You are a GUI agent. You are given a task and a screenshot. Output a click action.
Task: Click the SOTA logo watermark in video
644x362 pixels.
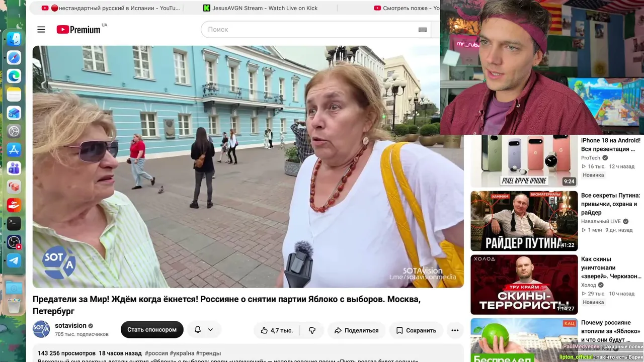(x=59, y=262)
